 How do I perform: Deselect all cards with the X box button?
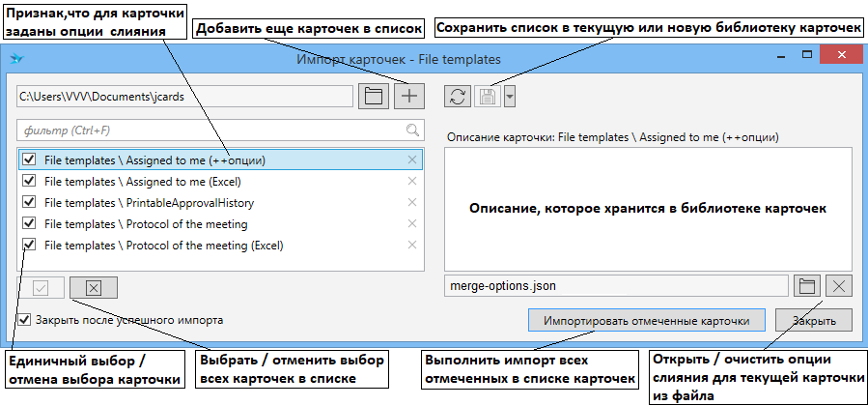[x=93, y=287]
